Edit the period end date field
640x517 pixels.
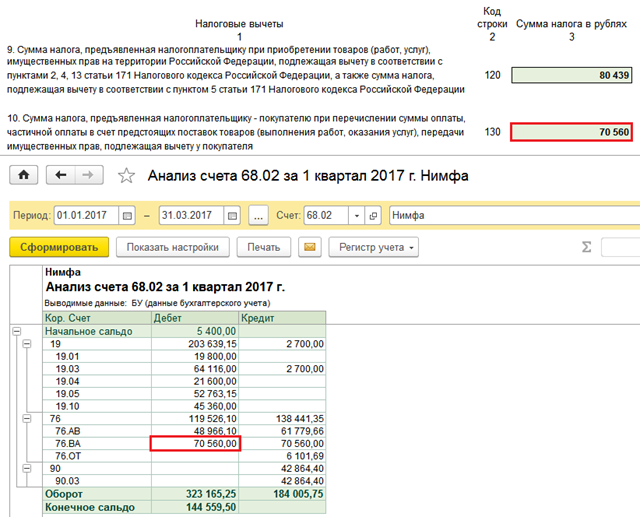[x=191, y=215]
